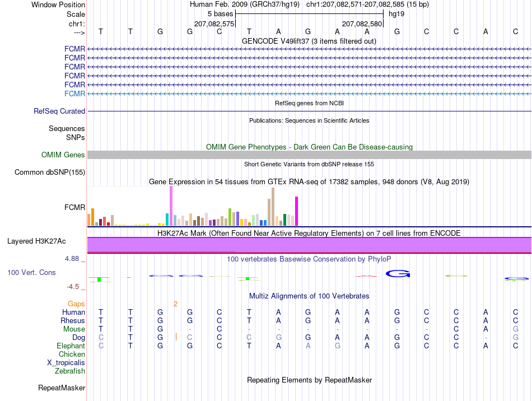The image size is (532, 401).
Task: Click the tall violet GTEx expression bar
Action: [x=171, y=206]
